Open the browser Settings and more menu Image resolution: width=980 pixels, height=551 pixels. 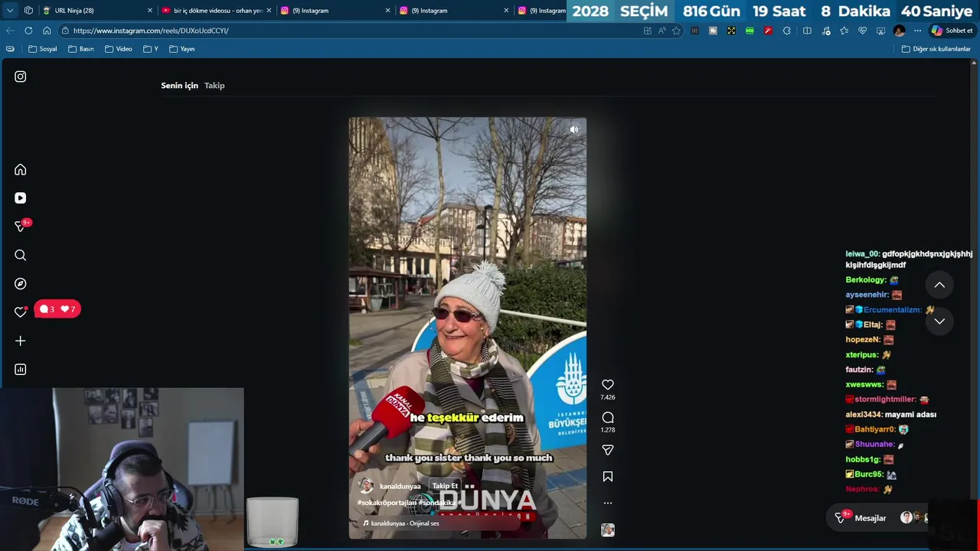917,31
